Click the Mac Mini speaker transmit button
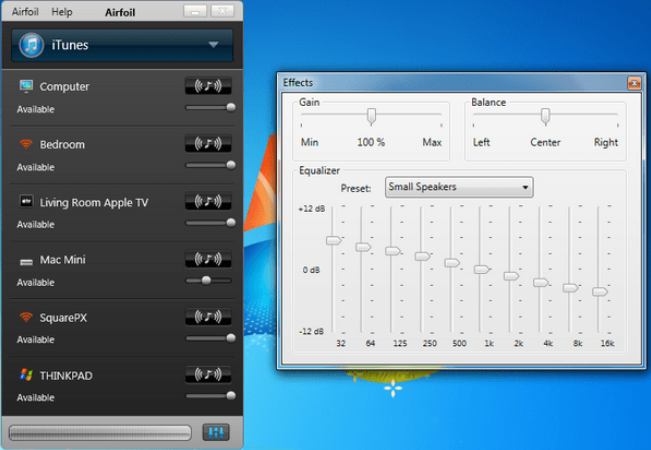Image resolution: width=651 pixels, height=450 pixels. point(209,260)
